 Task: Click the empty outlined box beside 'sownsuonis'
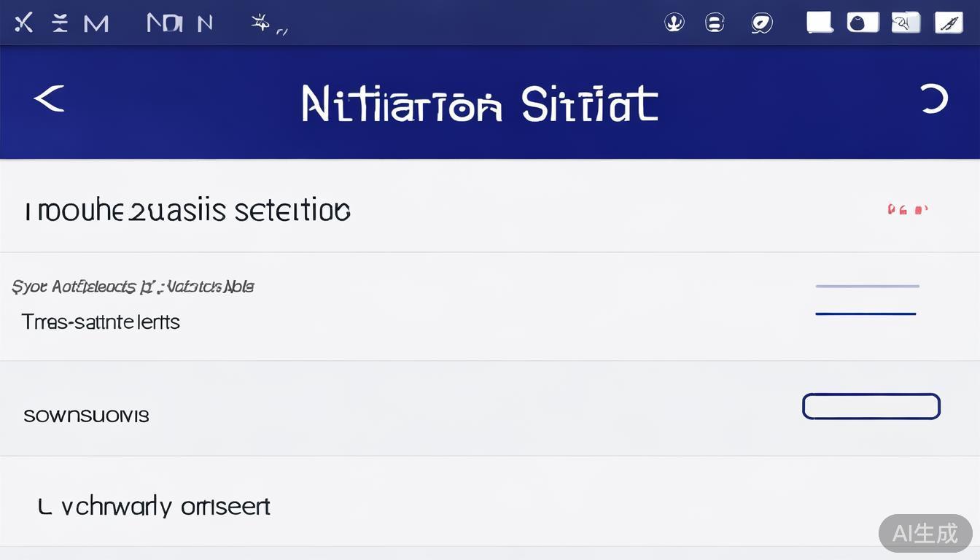point(871,406)
